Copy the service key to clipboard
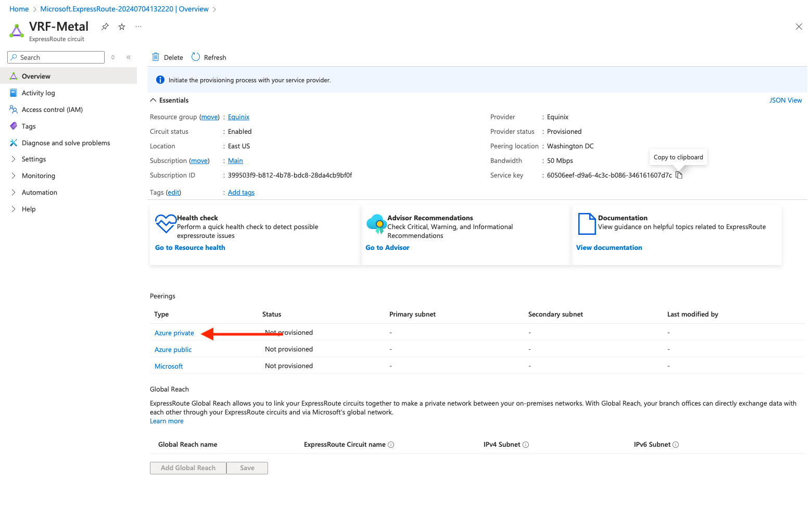The width and height of the screenshot is (812, 516). (679, 175)
